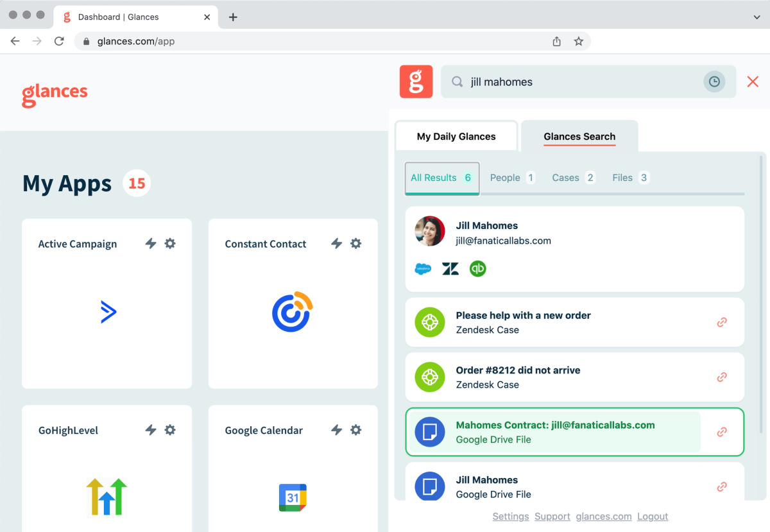Expand browser tab list chevron
Viewport: 770px width, 532px height.
[x=757, y=17]
